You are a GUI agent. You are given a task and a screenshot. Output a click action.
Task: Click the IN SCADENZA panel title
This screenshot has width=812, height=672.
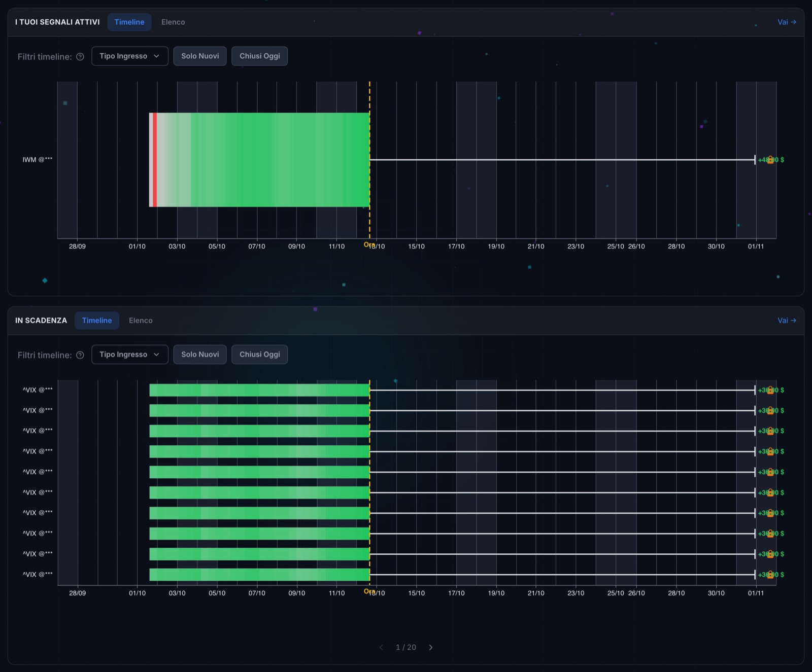coord(41,321)
